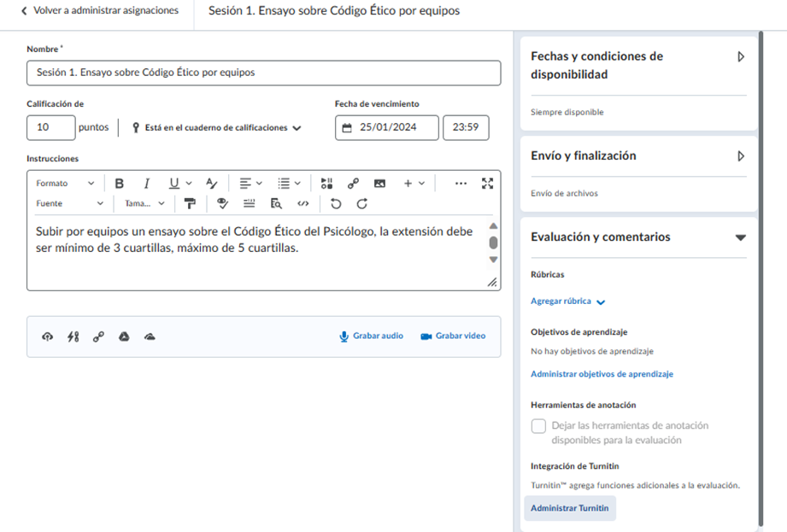
Task: Click the Fecha de vencimiento date field
Action: coord(387,126)
